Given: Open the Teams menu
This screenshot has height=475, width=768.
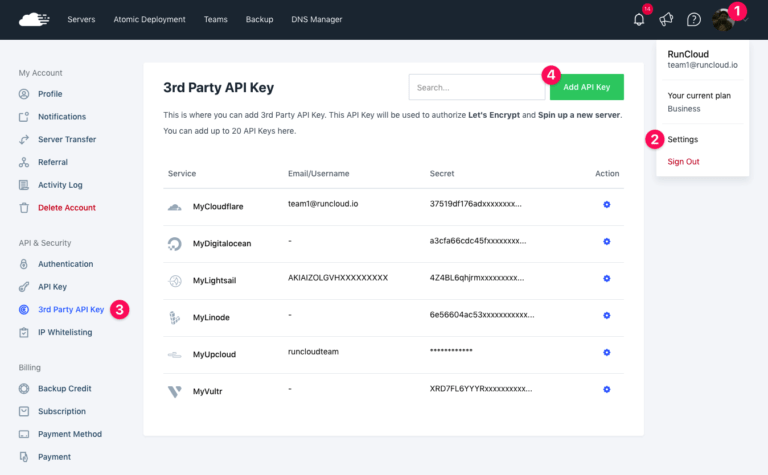Looking at the screenshot, I should pos(216,20).
